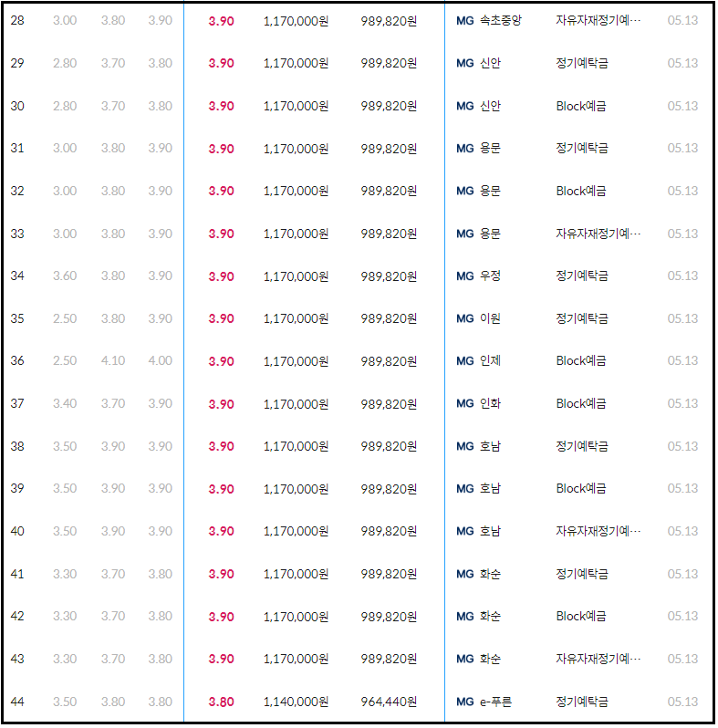The width and height of the screenshot is (718, 728).
Task: Open 신안 bank name in row 29
Action: 491,63
